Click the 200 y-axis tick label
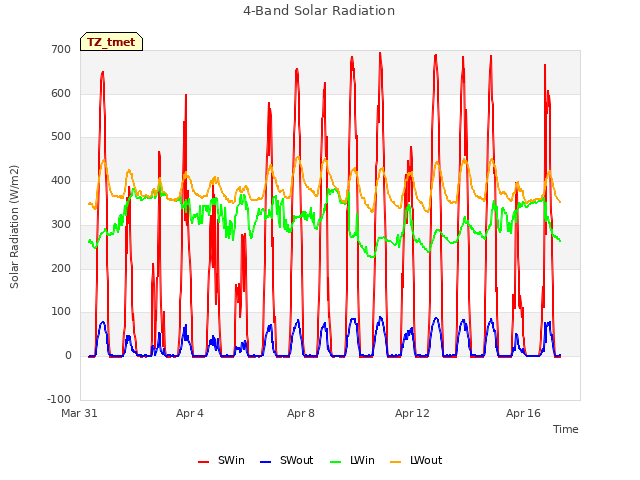 (61, 268)
